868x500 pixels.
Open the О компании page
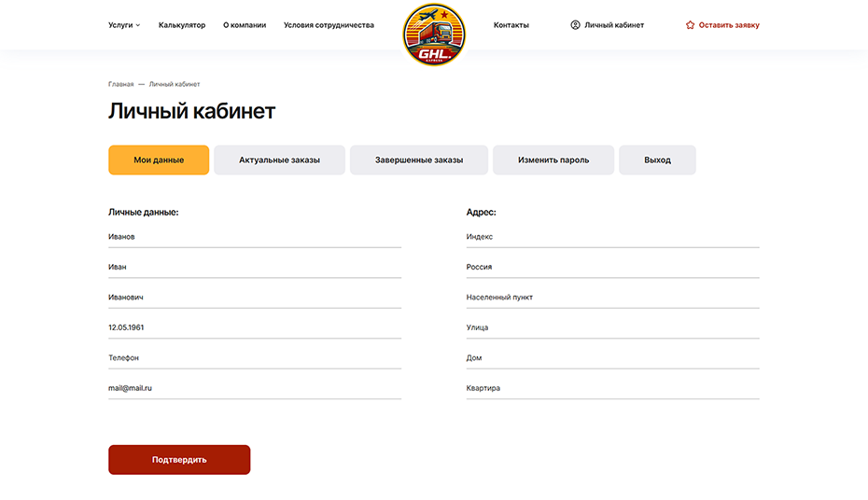245,25
